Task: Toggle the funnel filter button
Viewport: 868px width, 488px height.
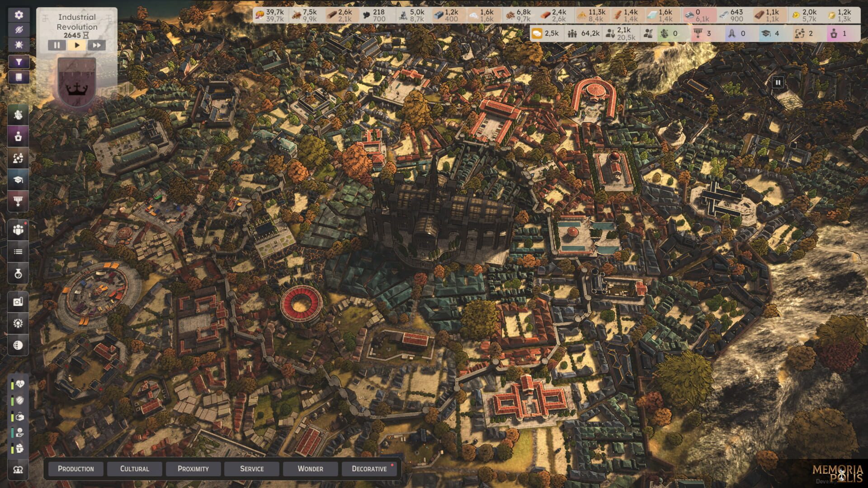Action: (19, 62)
